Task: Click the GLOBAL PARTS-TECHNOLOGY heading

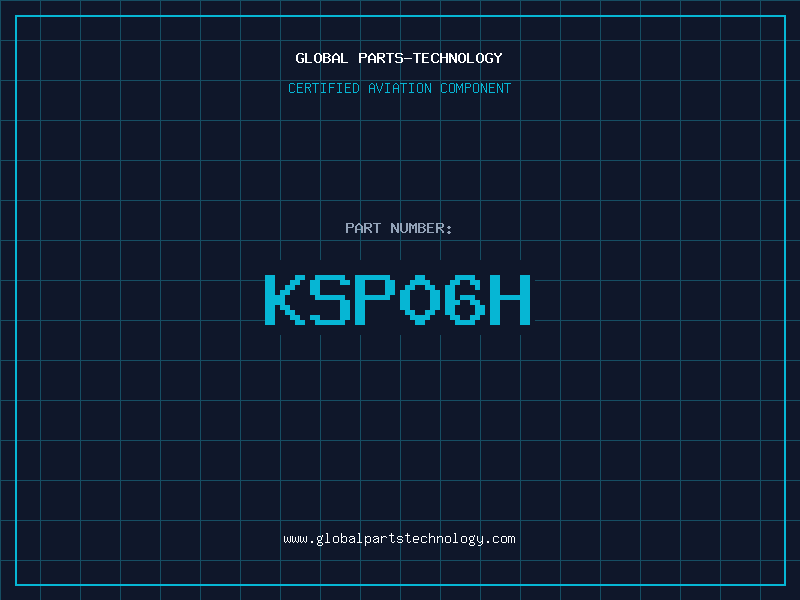Action: coord(399,58)
